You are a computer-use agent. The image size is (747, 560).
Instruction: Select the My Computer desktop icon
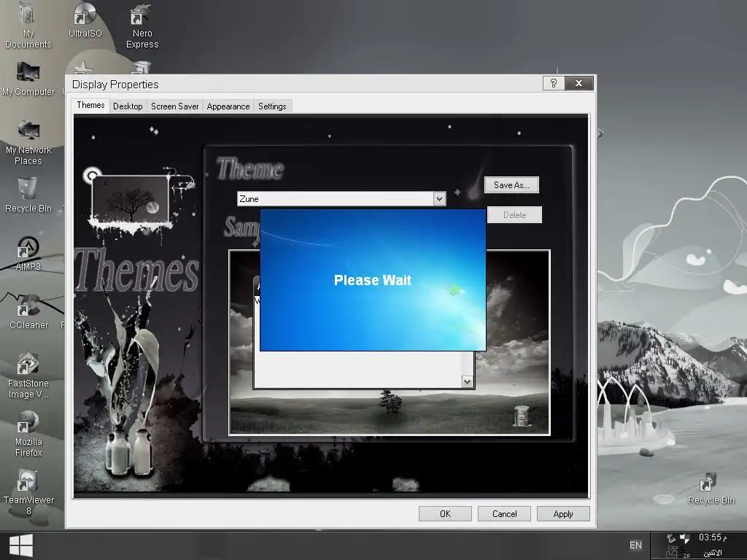(28, 79)
